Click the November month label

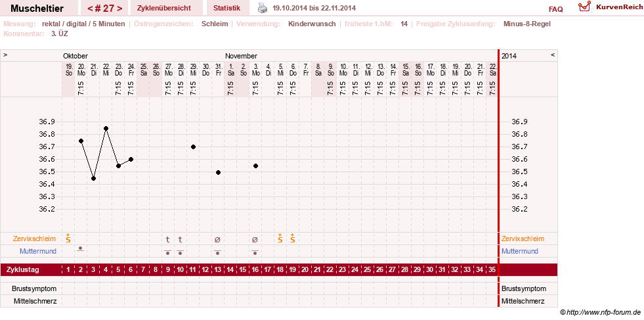[x=241, y=56]
